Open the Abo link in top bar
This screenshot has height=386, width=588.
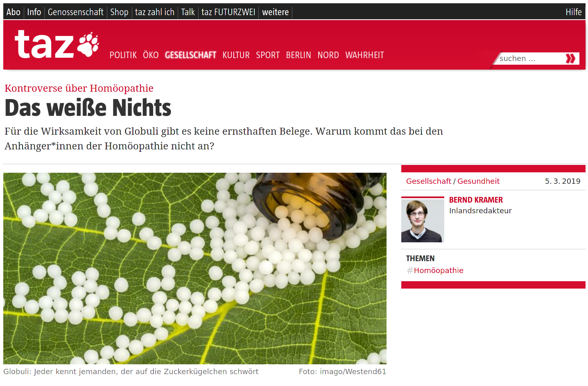point(14,12)
